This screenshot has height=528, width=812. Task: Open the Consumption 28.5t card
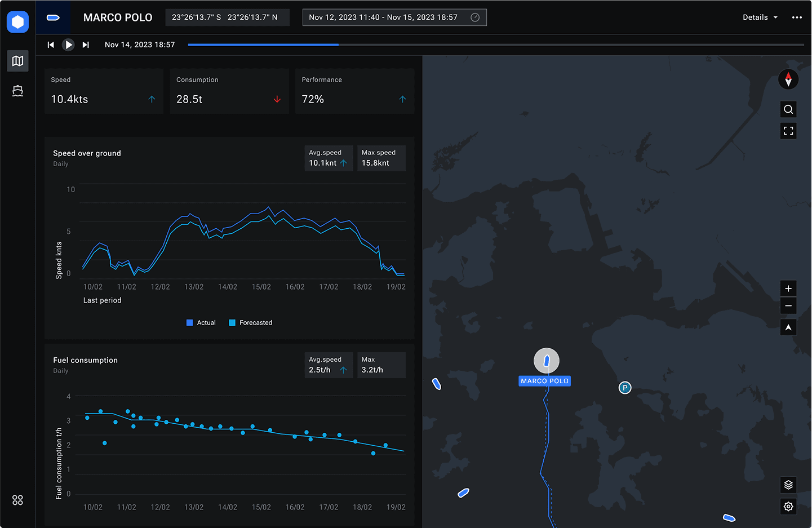pos(229,91)
